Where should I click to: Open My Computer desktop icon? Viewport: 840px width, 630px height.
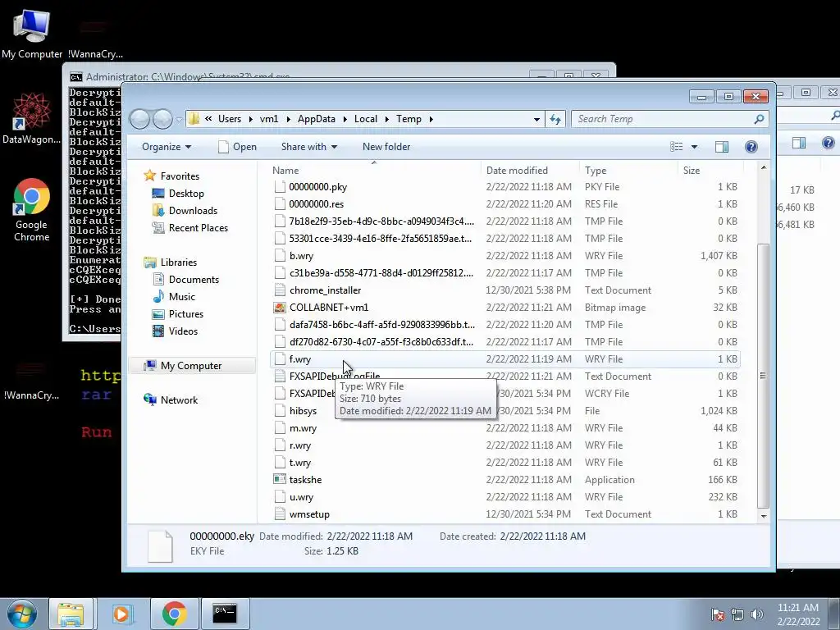pos(32,33)
